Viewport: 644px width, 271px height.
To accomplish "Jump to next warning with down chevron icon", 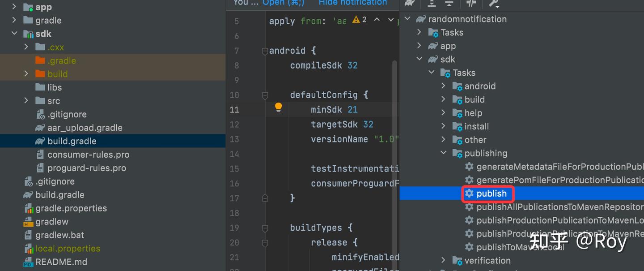I will pyautogui.click(x=390, y=20).
